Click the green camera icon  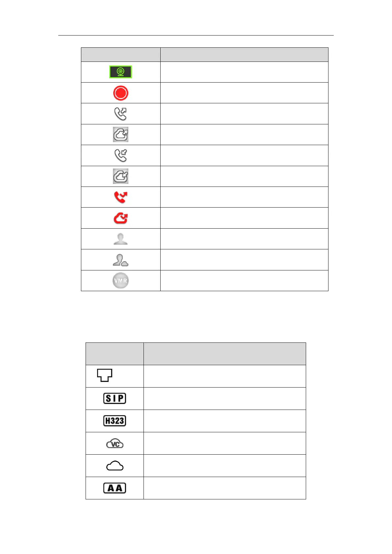point(120,72)
